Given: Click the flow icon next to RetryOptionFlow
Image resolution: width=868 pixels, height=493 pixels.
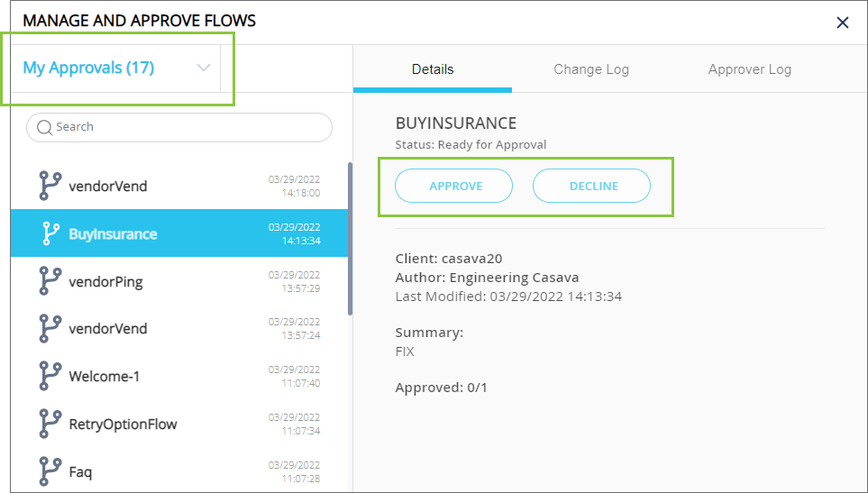Looking at the screenshot, I should (x=50, y=424).
